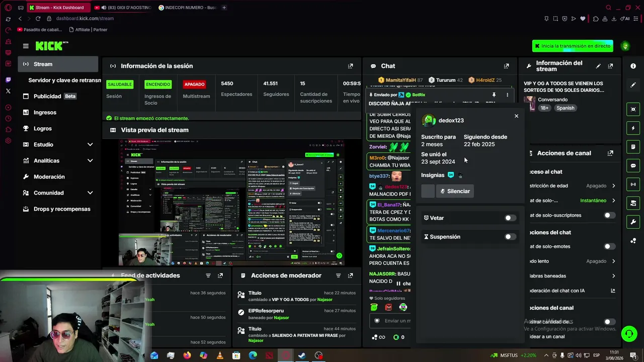
Task: Pop out the Acciones de moderador panel
Action: pos(351,276)
